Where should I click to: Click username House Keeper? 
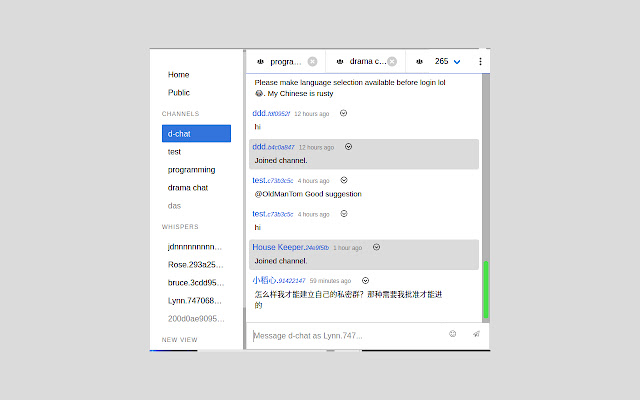[290, 247]
